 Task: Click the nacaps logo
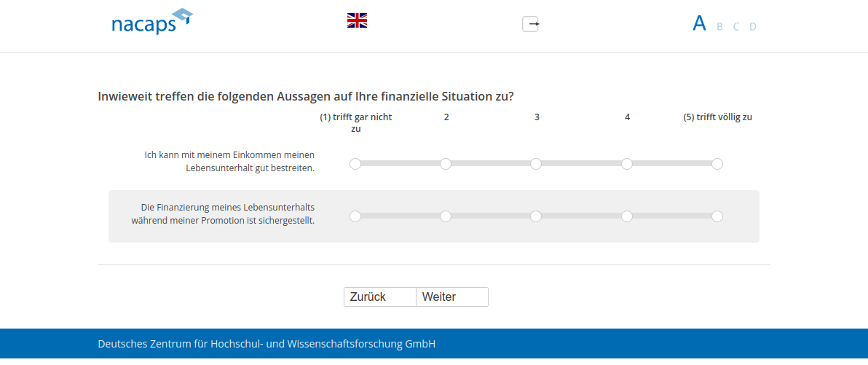pyautogui.click(x=151, y=23)
